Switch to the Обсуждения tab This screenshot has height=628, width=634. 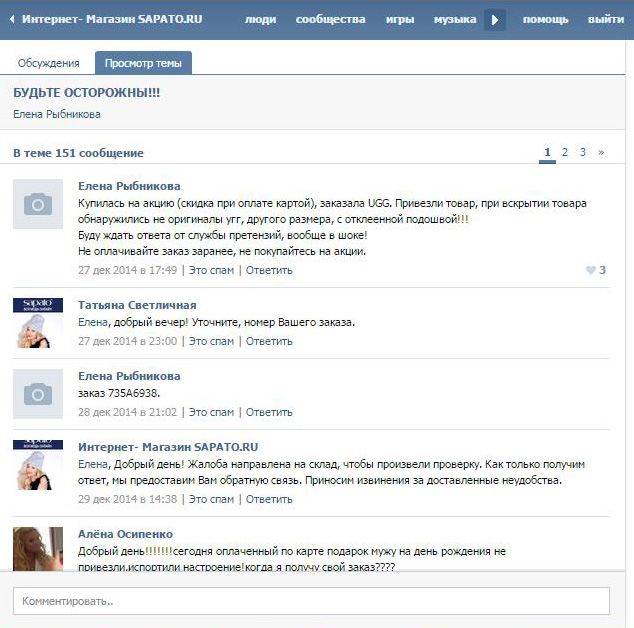click(x=49, y=63)
